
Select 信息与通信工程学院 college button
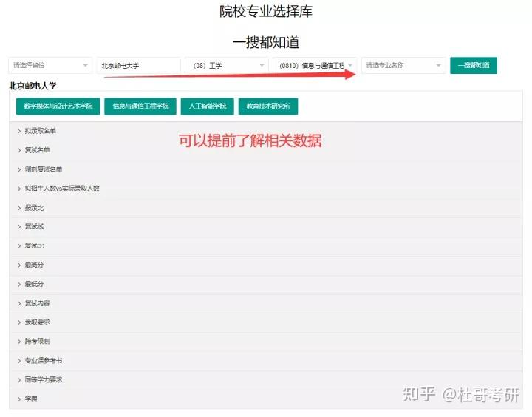(140, 106)
